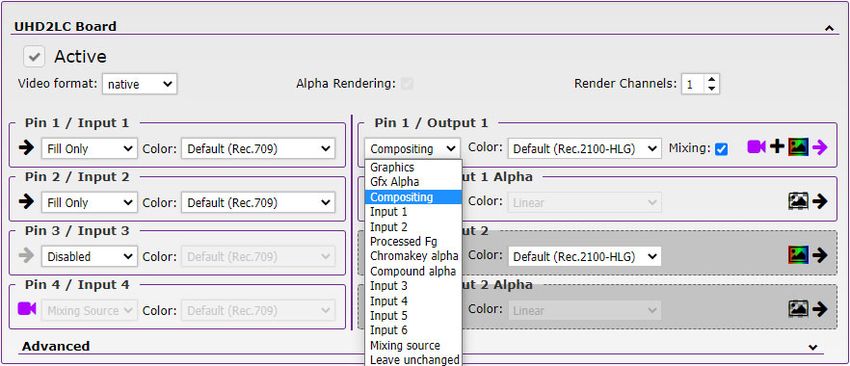Choose Compositing in the dropdown list
This screenshot has height=366, width=850.
coord(413,197)
